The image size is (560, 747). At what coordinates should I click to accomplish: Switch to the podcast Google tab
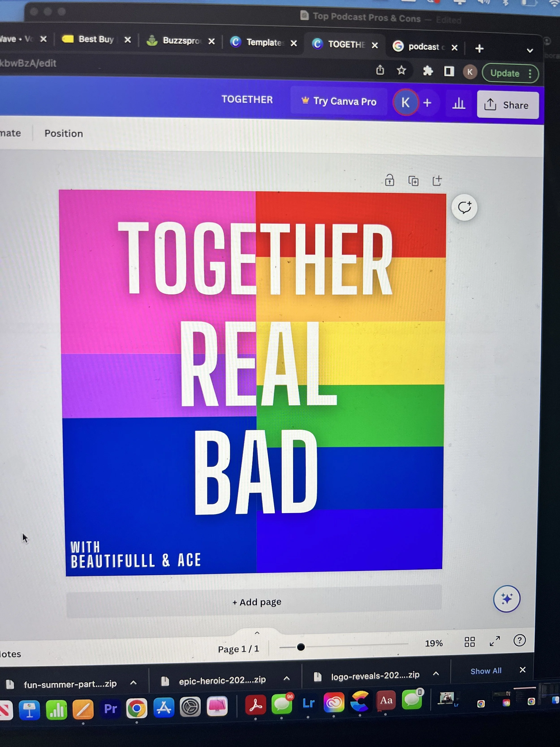tap(423, 47)
